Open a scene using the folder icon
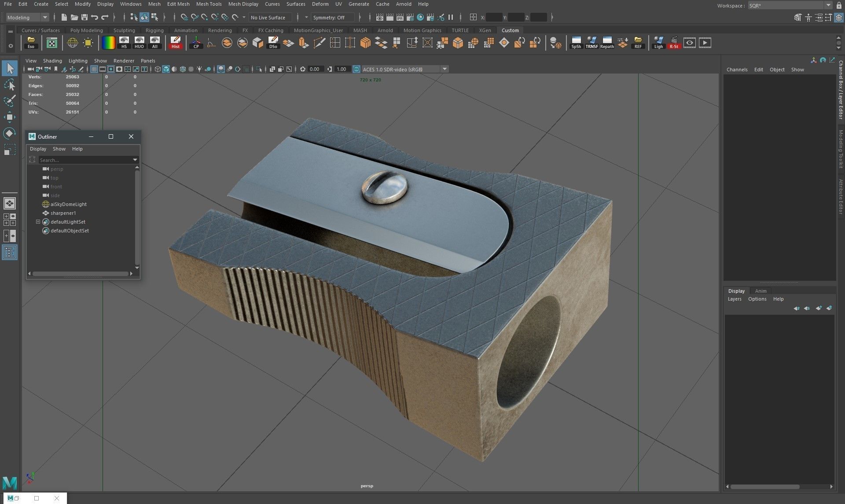845x504 pixels. [74, 17]
